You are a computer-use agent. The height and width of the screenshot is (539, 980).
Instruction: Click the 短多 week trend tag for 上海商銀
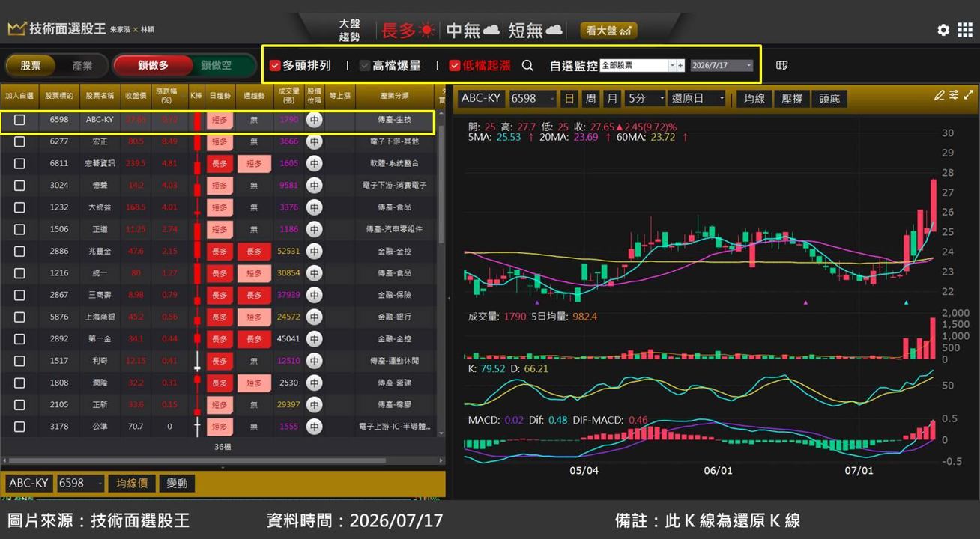(254, 317)
